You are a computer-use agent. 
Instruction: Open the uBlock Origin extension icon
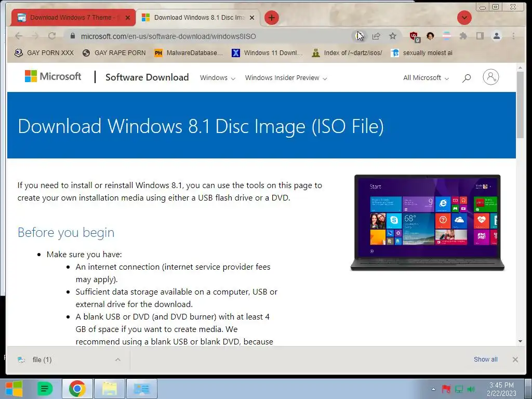pyautogui.click(x=414, y=36)
